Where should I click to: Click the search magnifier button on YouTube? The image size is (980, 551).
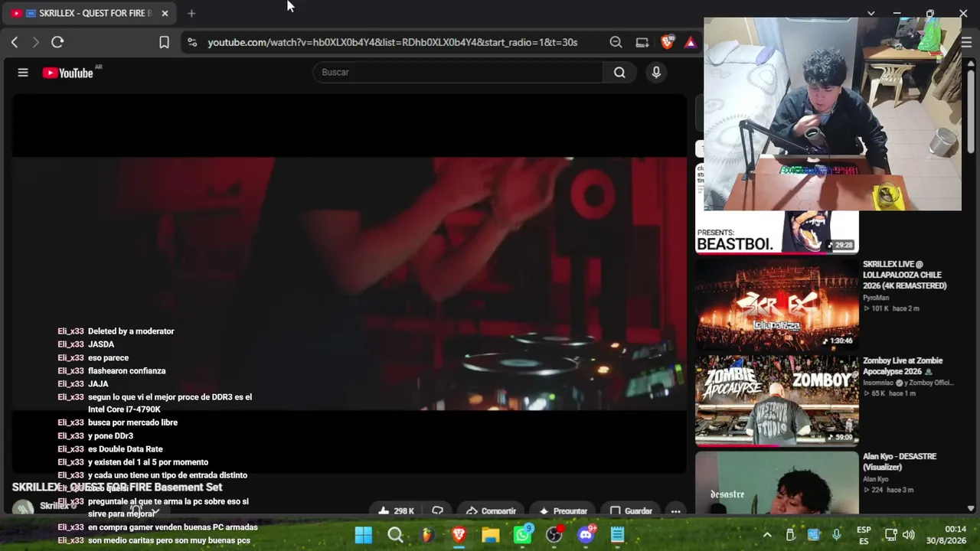[619, 73]
